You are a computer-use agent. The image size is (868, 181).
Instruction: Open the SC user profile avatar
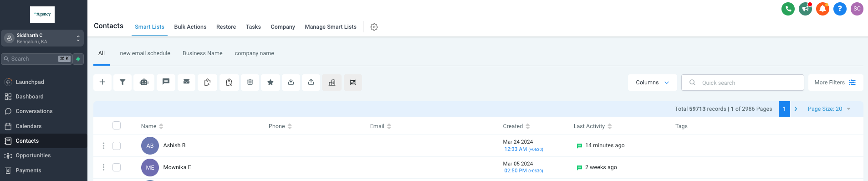coord(857,9)
